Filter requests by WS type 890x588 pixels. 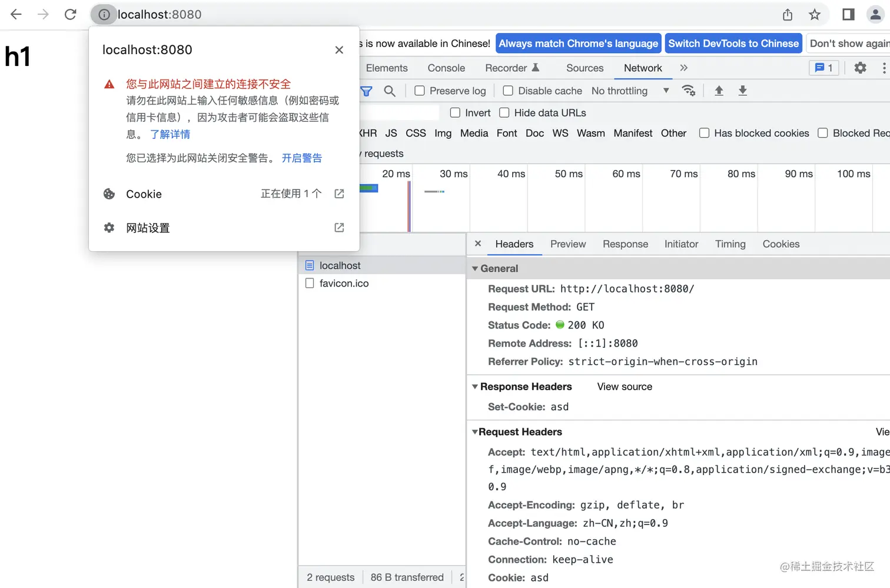click(x=560, y=134)
